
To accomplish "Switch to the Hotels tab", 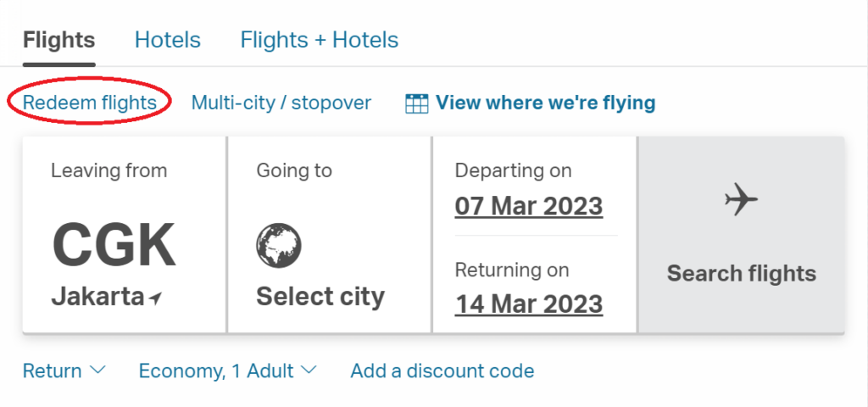I will click(x=168, y=40).
